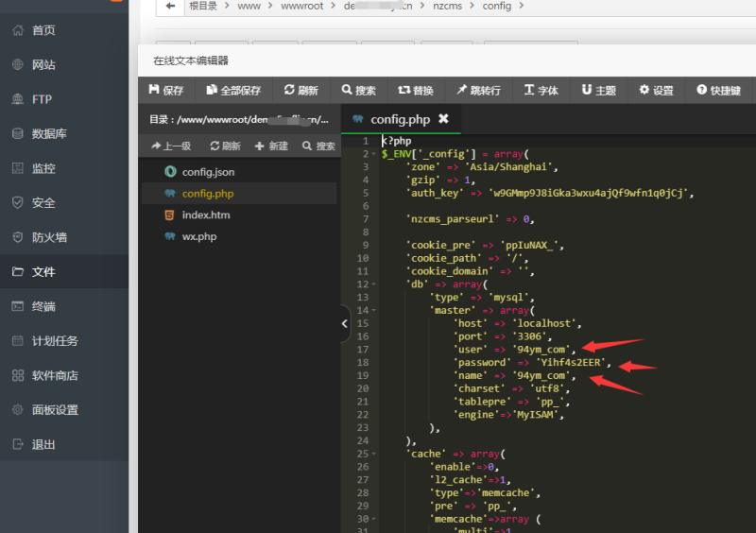Viewport: 756px width, 533px height.
Task: Click 刷新 refresh in editor toolbar
Action: tap(301, 90)
